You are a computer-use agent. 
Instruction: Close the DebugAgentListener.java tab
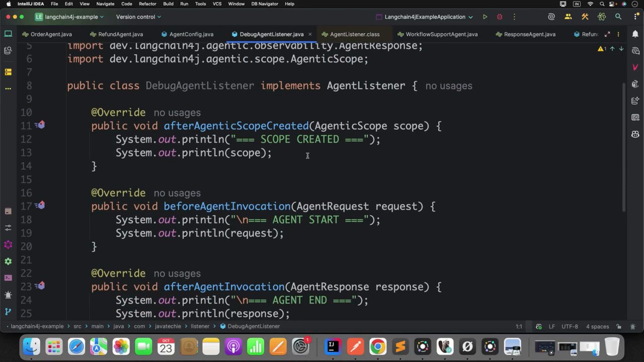pyautogui.click(x=310, y=34)
